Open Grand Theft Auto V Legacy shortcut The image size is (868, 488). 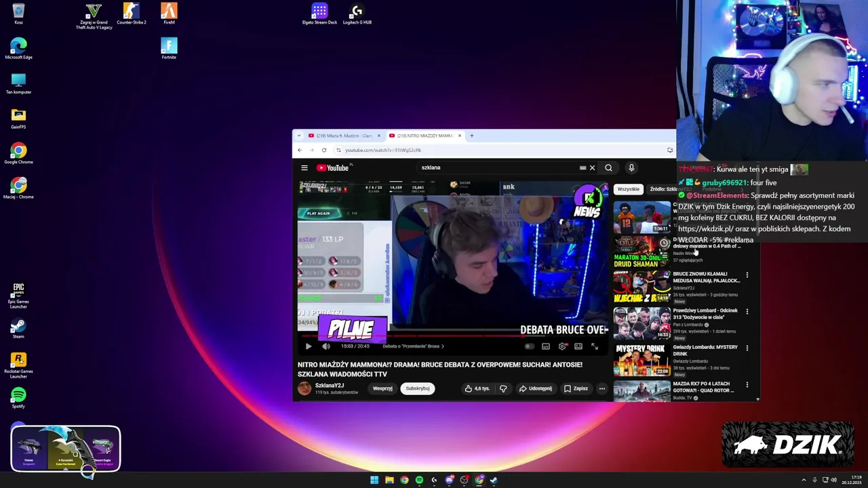tap(94, 16)
